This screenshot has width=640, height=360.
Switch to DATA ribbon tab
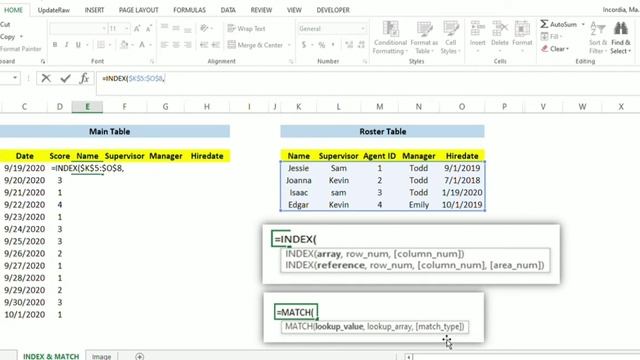[x=228, y=10]
